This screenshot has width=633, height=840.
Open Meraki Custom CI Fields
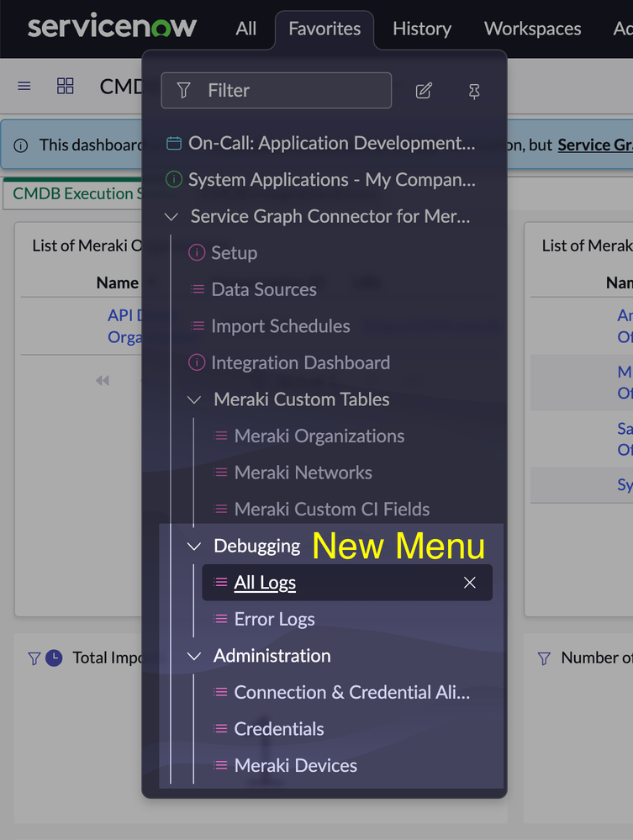[x=331, y=509]
